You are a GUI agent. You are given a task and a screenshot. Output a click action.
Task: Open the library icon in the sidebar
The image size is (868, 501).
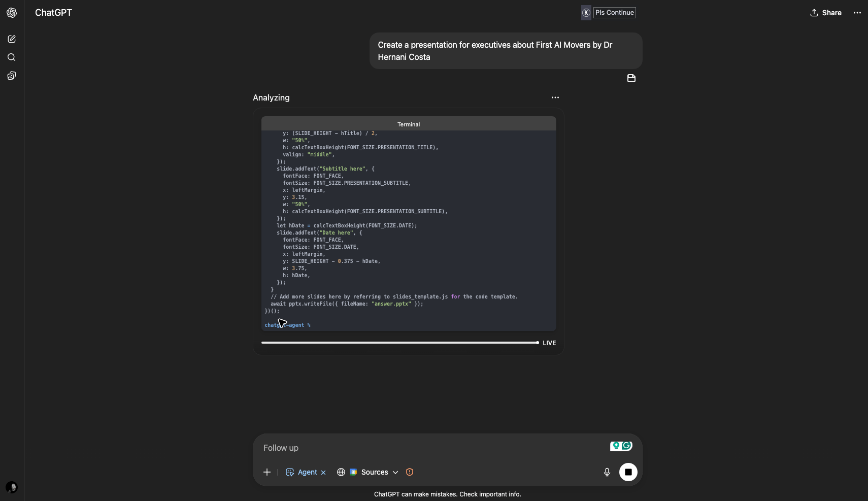(x=12, y=76)
